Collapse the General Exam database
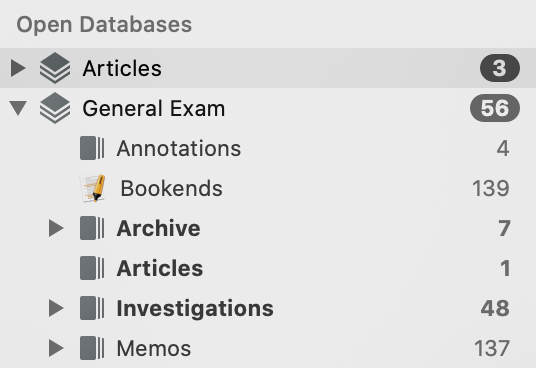Viewport: 536px width, 368px height. point(18,108)
